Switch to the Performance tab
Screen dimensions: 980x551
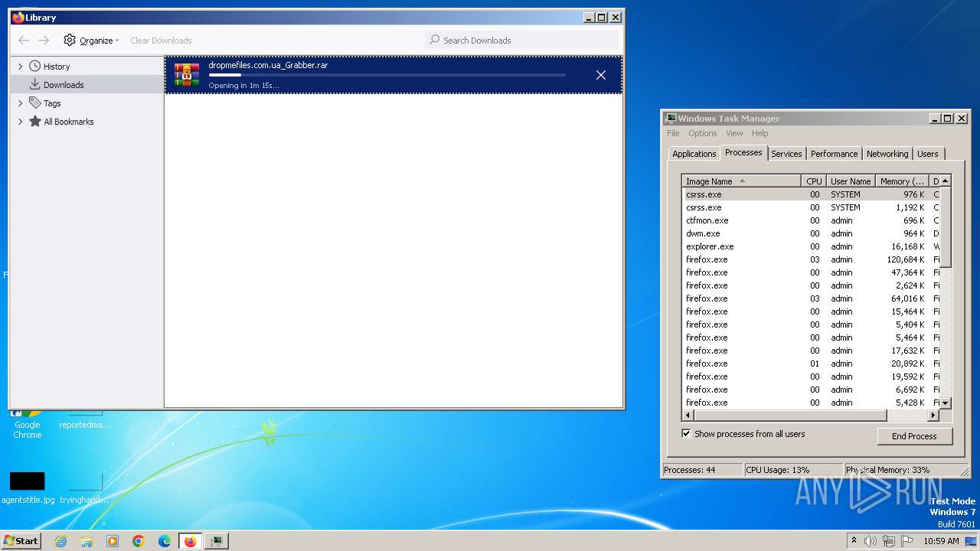(x=834, y=154)
